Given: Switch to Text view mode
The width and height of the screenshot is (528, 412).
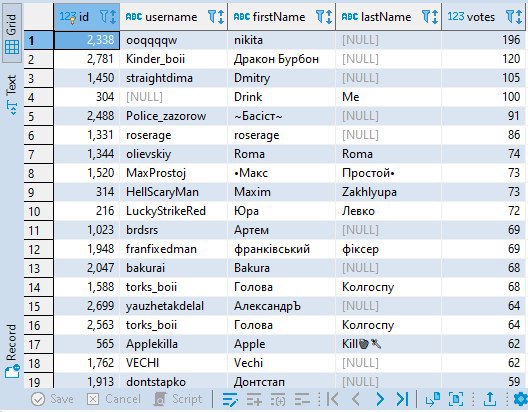Looking at the screenshot, I should [x=12, y=95].
